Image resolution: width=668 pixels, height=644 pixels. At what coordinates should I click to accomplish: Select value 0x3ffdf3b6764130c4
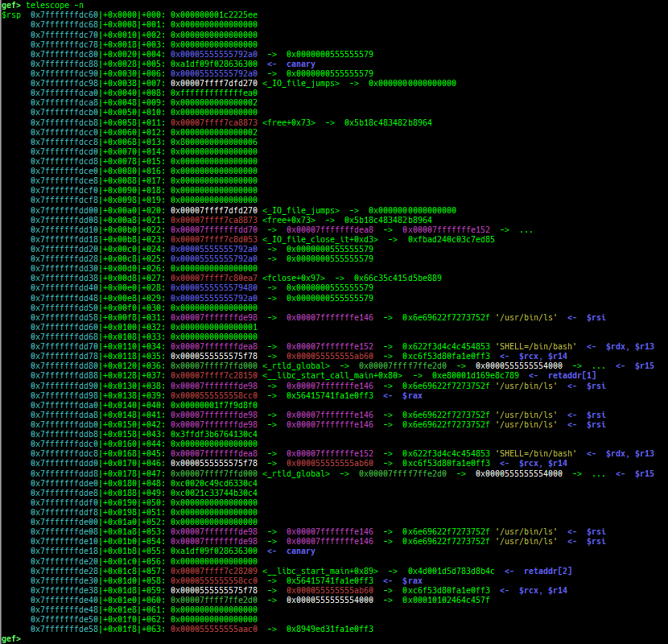click(214, 435)
